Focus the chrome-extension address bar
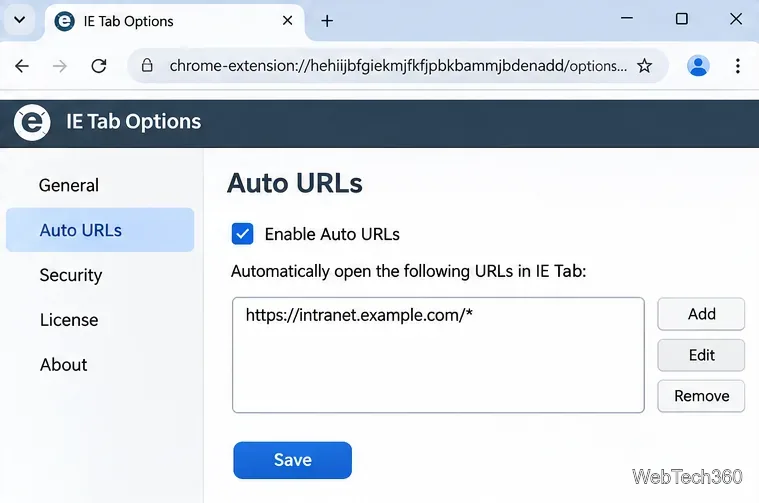 point(397,66)
